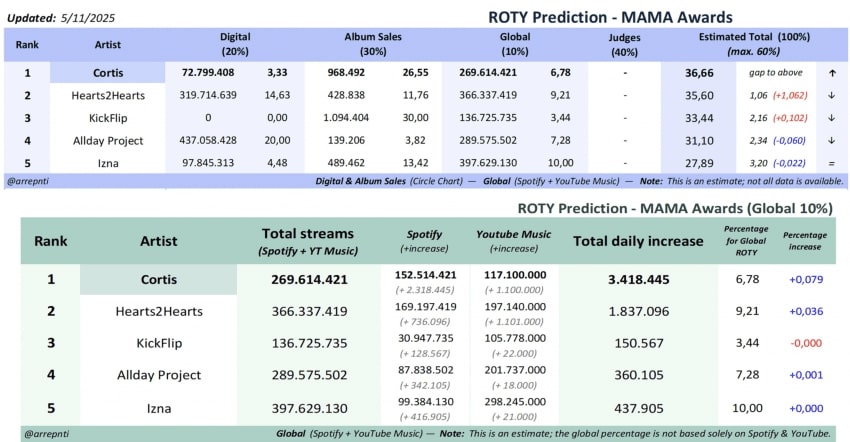The image size is (850, 442).
Task: Click the down arrow beside Hearts2Hearts gap 1,06
Action: coord(833,95)
